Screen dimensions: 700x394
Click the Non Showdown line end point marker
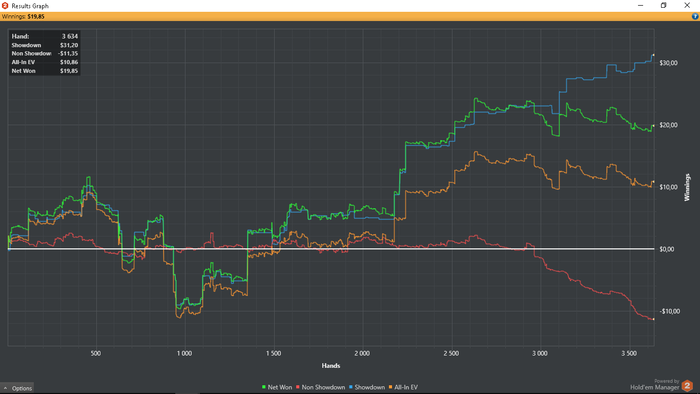(x=654, y=319)
